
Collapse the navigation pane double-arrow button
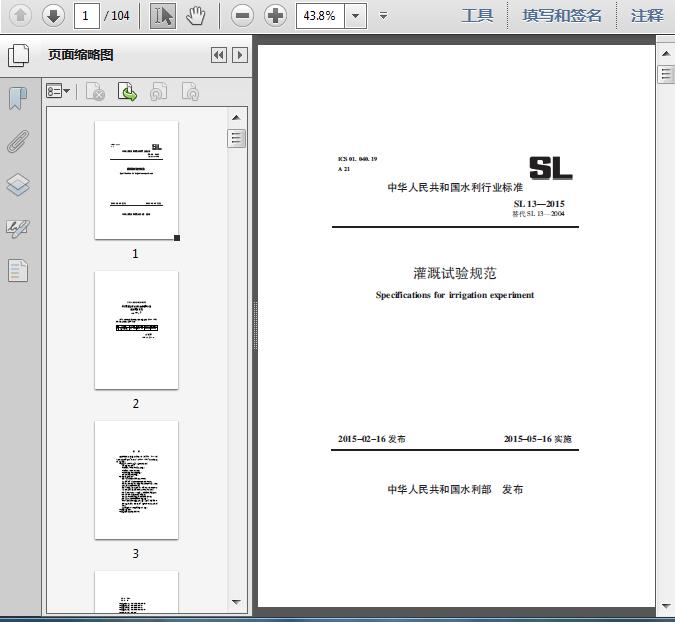click(x=219, y=55)
